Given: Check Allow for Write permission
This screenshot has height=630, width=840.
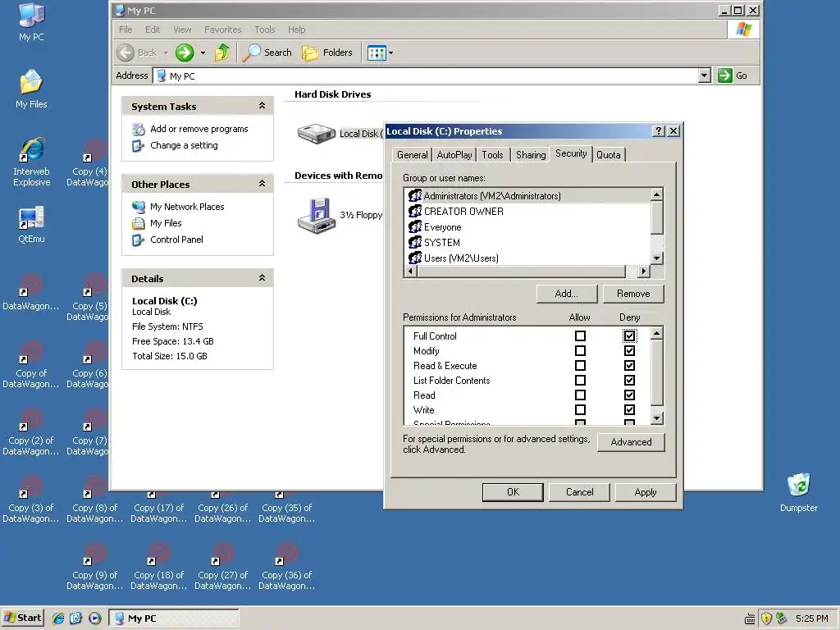Looking at the screenshot, I should [580, 410].
